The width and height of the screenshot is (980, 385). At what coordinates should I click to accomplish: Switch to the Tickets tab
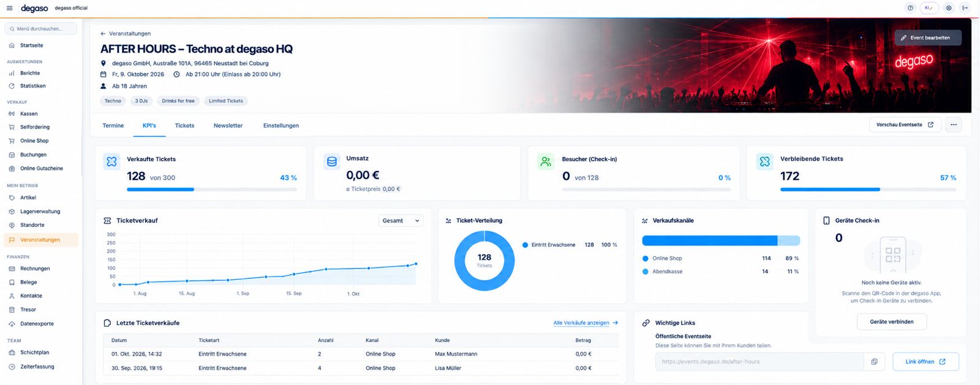click(x=184, y=126)
